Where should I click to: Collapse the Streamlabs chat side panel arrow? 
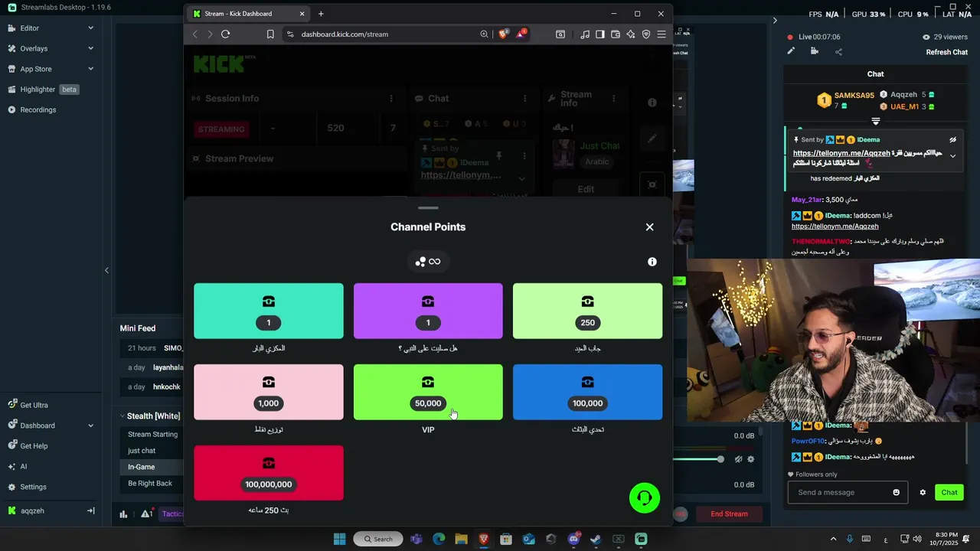point(775,21)
